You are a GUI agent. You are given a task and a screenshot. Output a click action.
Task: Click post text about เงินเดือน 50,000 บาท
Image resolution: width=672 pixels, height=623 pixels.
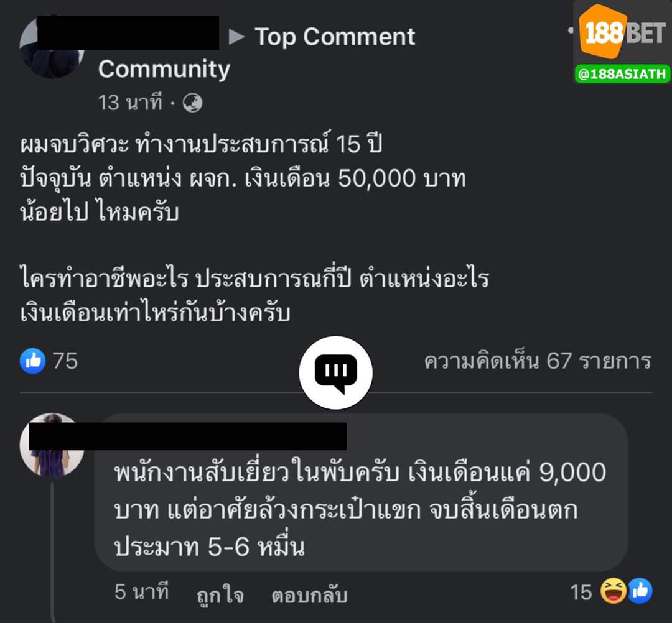243,178
